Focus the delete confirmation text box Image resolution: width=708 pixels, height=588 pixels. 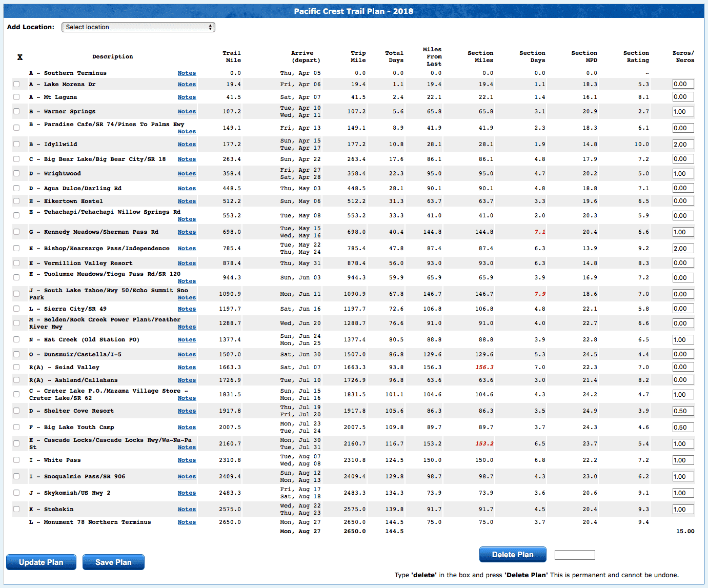pos(575,555)
